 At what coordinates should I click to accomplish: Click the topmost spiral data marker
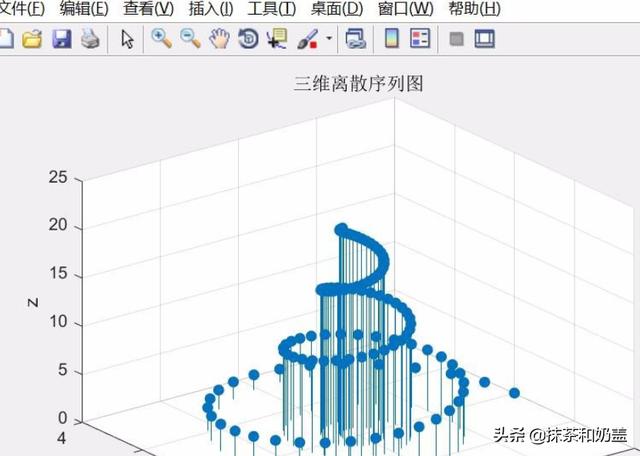[x=341, y=229]
